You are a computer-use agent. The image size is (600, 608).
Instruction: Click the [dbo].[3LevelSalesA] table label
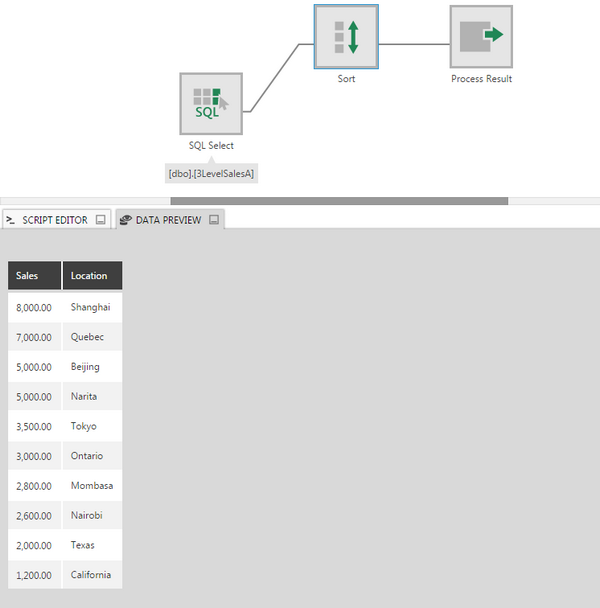211,174
